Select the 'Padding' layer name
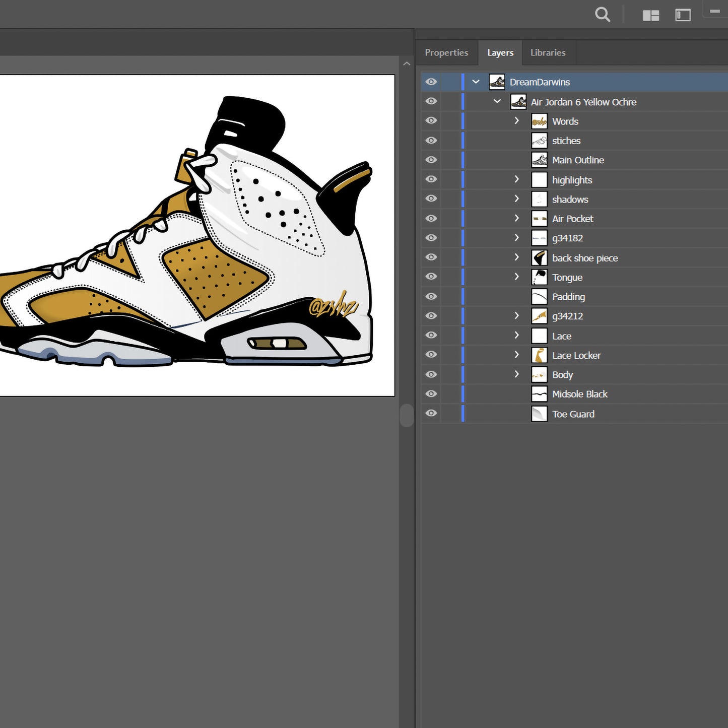The width and height of the screenshot is (728, 728). (x=568, y=297)
